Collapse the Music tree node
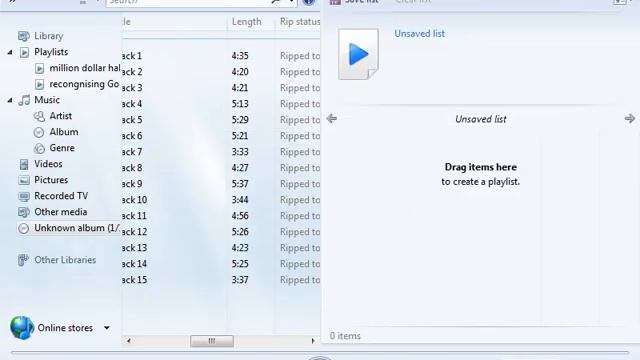The image size is (640, 360). coord(10,100)
